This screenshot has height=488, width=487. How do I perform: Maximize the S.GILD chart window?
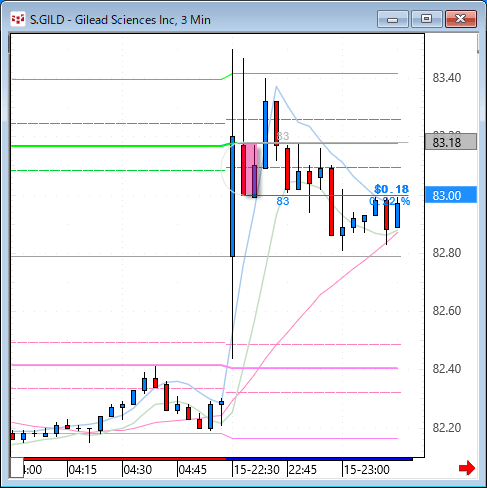427,19
